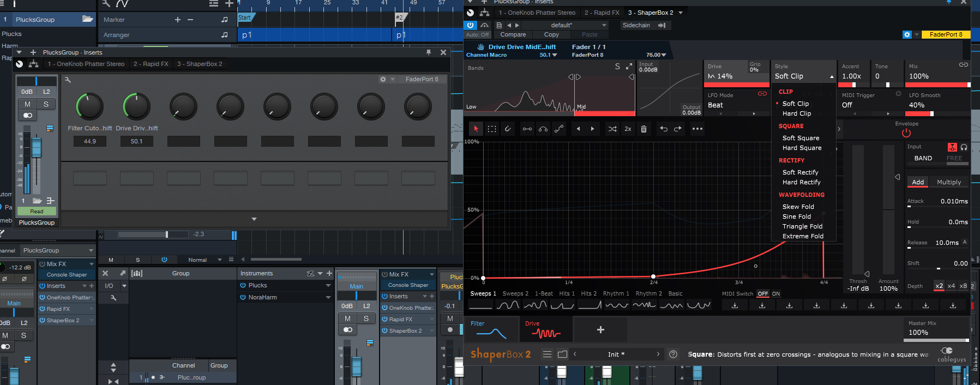The height and width of the screenshot is (385, 980).
Task: Adjust the LFO Smooth 40% slider
Action: [938, 114]
